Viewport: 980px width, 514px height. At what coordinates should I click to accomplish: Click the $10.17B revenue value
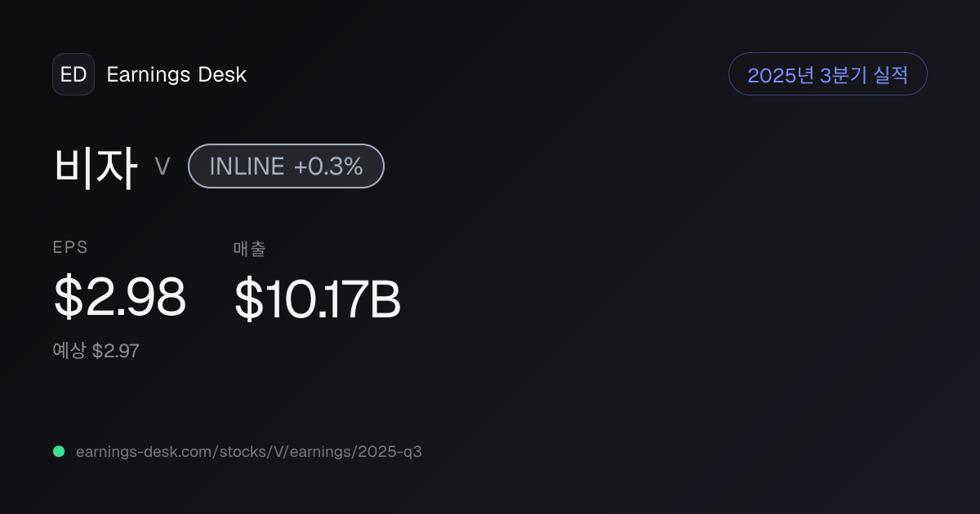coord(318,299)
